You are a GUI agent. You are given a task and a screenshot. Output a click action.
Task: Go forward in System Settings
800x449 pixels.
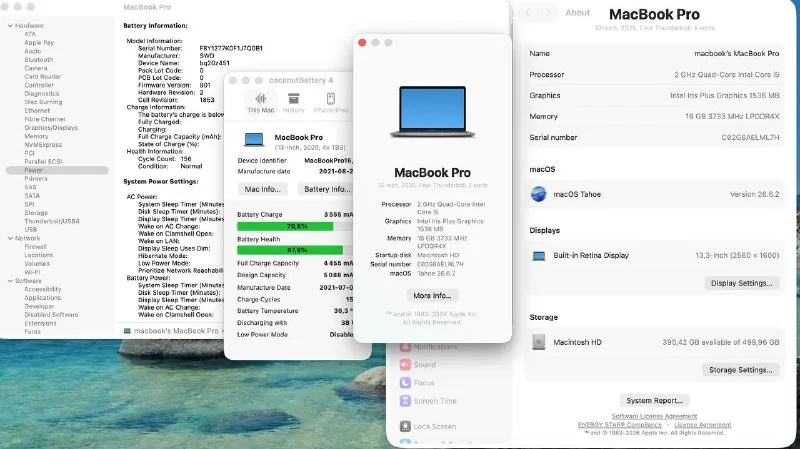point(548,13)
